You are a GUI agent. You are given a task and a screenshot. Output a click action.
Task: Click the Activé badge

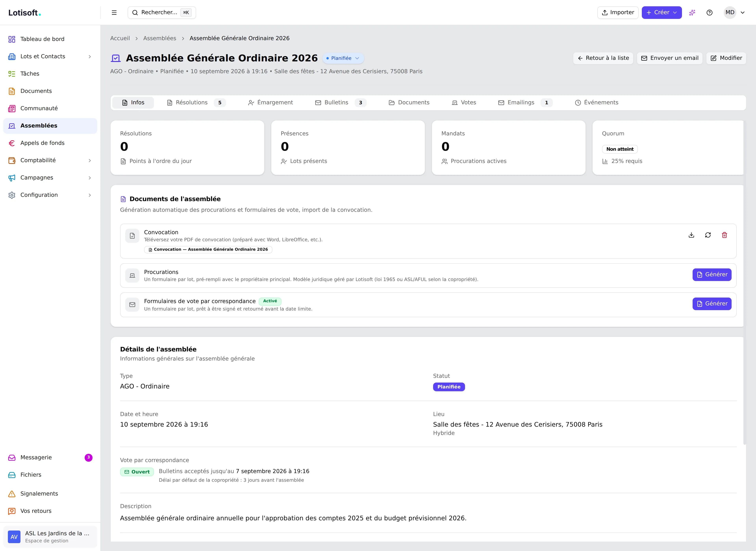[270, 301]
